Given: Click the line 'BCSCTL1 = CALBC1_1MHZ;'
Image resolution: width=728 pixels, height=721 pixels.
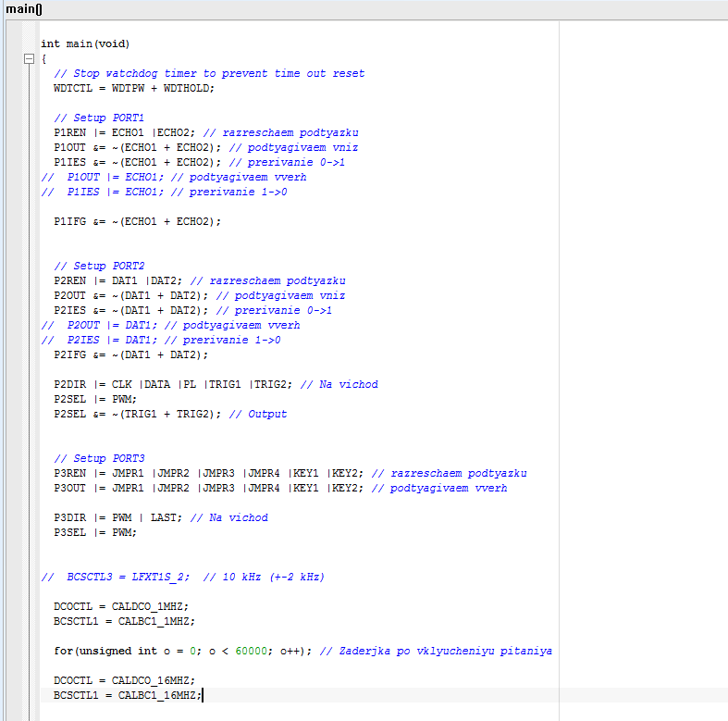Looking at the screenshot, I should pyautogui.click(x=124, y=622).
